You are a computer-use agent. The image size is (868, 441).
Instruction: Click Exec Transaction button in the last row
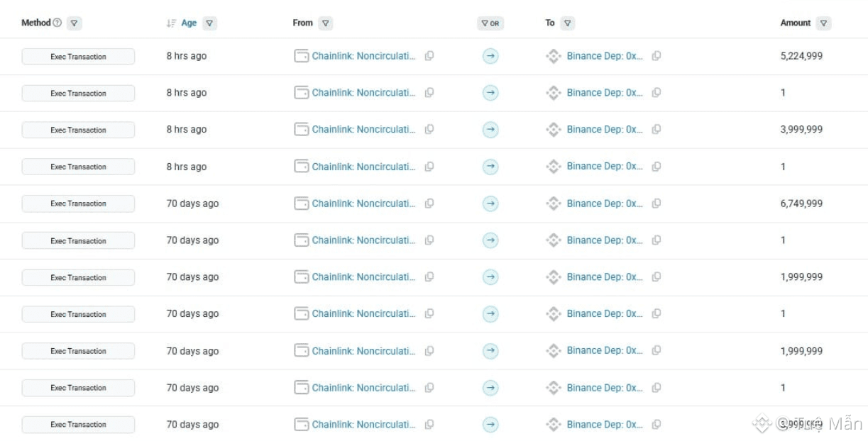click(78, 425)
